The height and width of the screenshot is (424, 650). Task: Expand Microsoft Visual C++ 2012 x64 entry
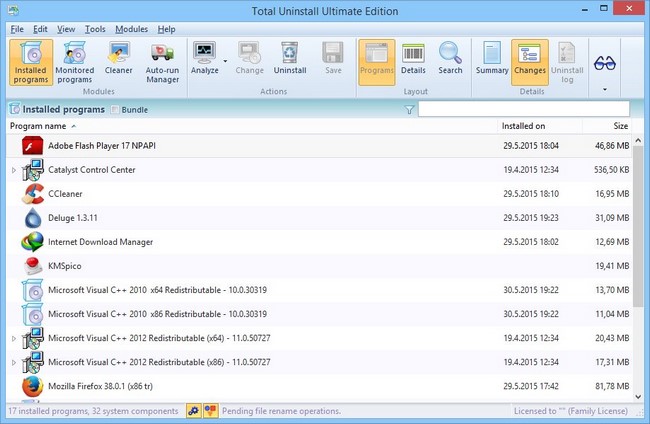(x=14, y=338)
